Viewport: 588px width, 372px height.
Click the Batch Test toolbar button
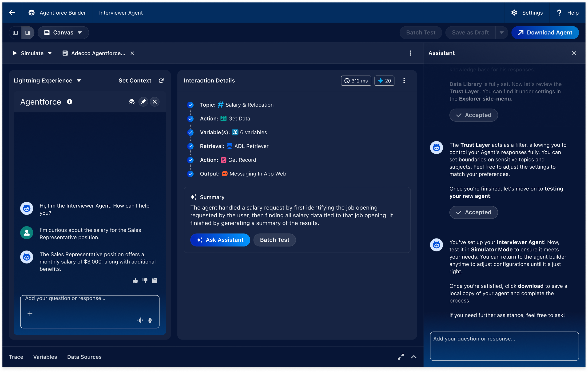point(421,32)
